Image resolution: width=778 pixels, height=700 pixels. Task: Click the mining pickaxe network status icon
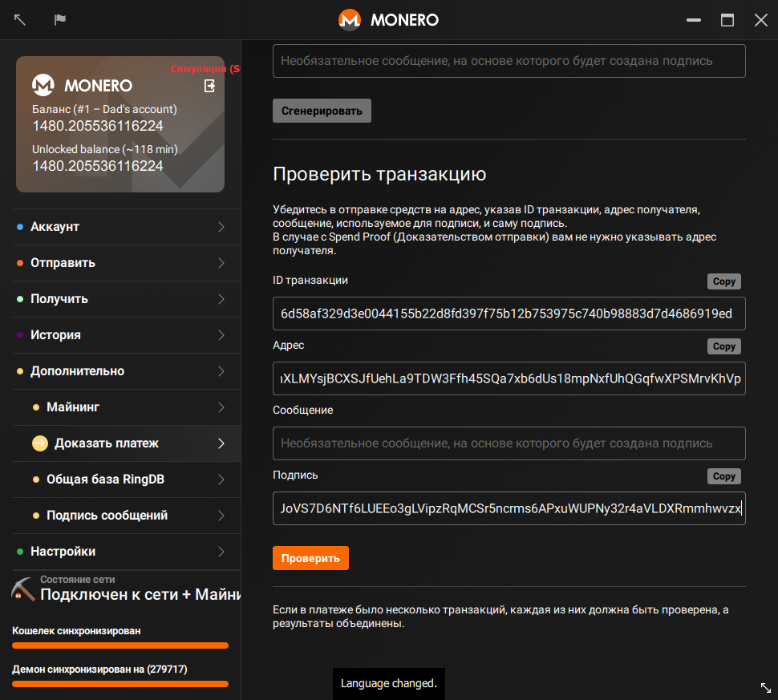[x=22, y=589]
